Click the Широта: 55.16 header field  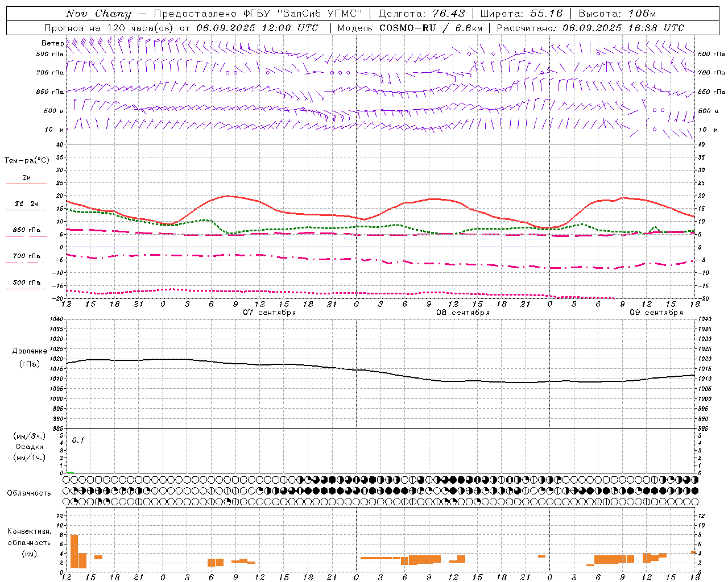coord(522,14)
